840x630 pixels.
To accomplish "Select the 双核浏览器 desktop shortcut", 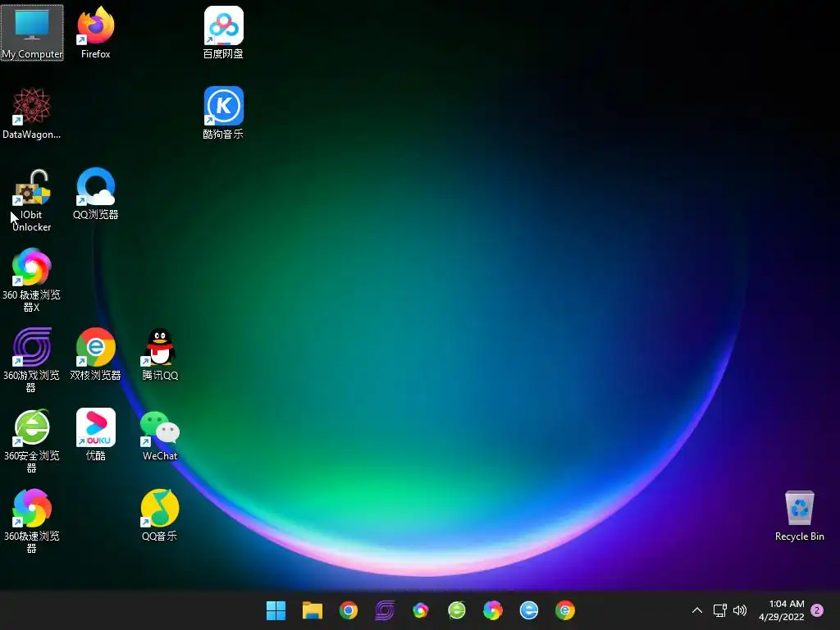I will click(x=96, y=354).
